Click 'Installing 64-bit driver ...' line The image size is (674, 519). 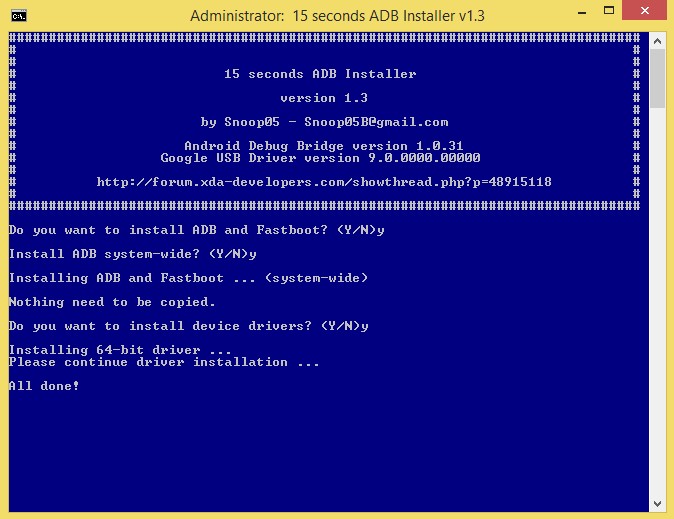click(120, 350)
